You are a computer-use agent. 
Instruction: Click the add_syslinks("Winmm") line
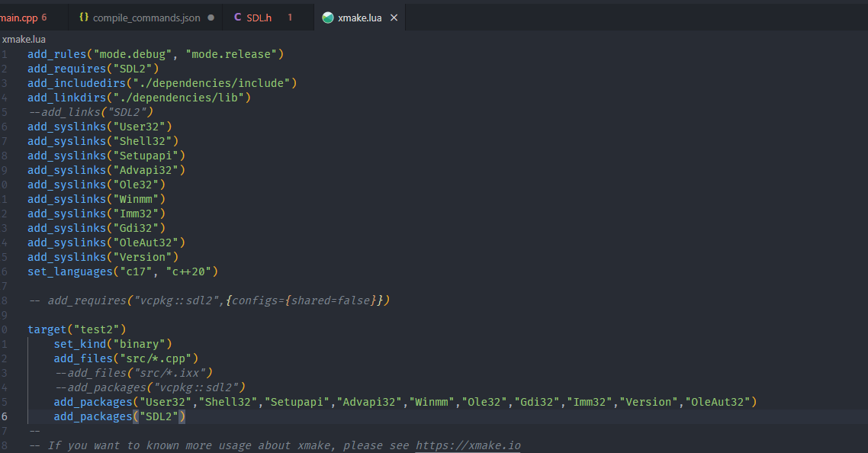(x=96, y=199)
